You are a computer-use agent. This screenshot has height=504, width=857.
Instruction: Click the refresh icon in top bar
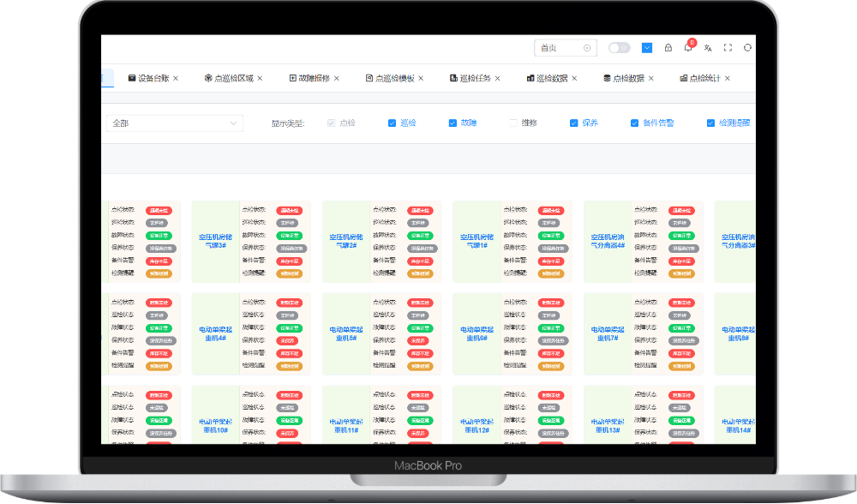[747, 48]
